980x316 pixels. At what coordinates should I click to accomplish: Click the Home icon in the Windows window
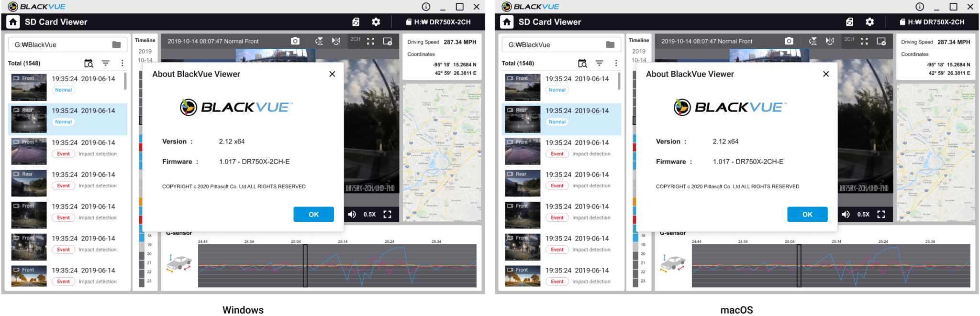click(x=13, y=22)
